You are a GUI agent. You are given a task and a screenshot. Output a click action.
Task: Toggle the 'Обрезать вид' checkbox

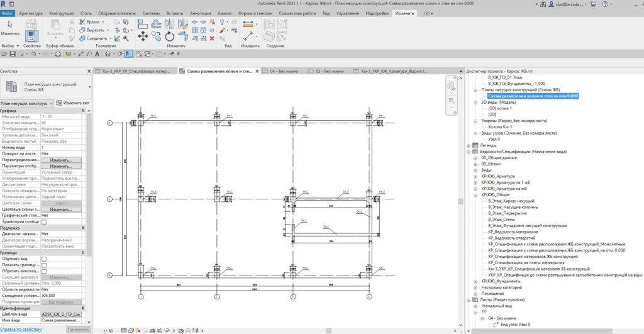44,259
